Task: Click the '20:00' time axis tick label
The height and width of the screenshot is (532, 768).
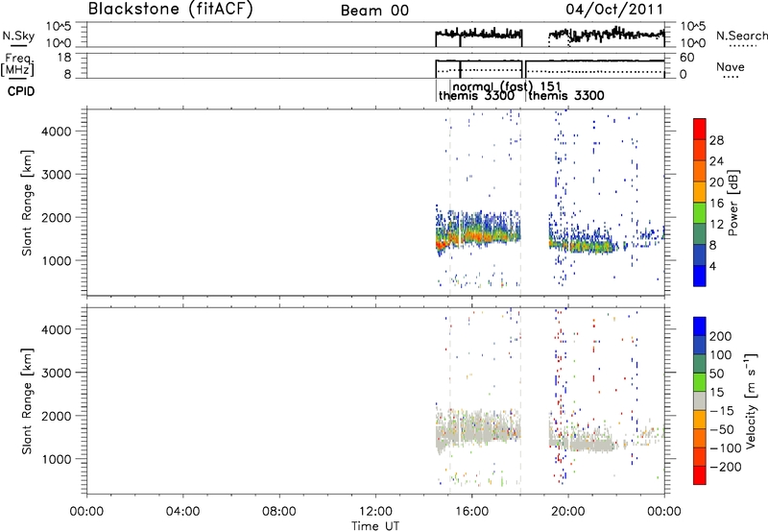Action: coord(568,512)
